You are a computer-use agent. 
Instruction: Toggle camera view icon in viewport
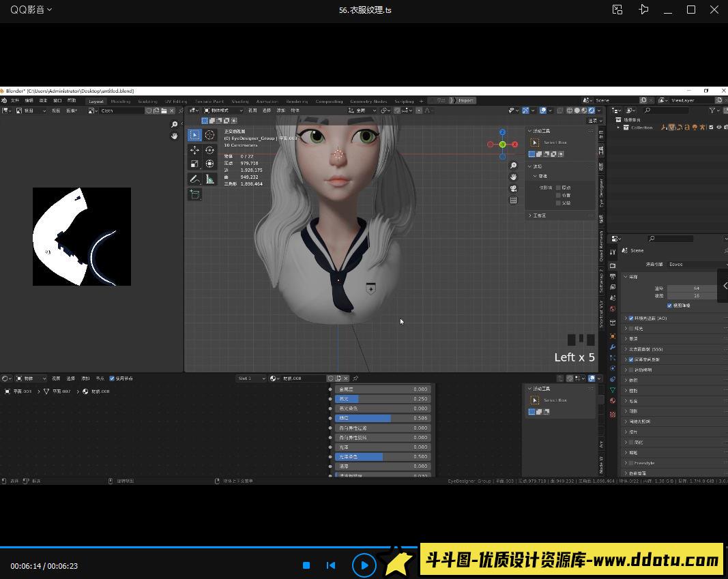coord(513,188)
